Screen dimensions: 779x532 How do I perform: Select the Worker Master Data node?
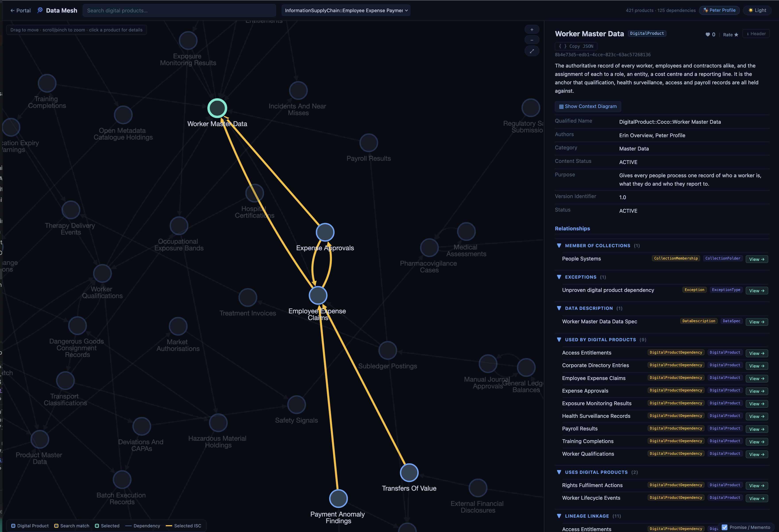(217, 108)
